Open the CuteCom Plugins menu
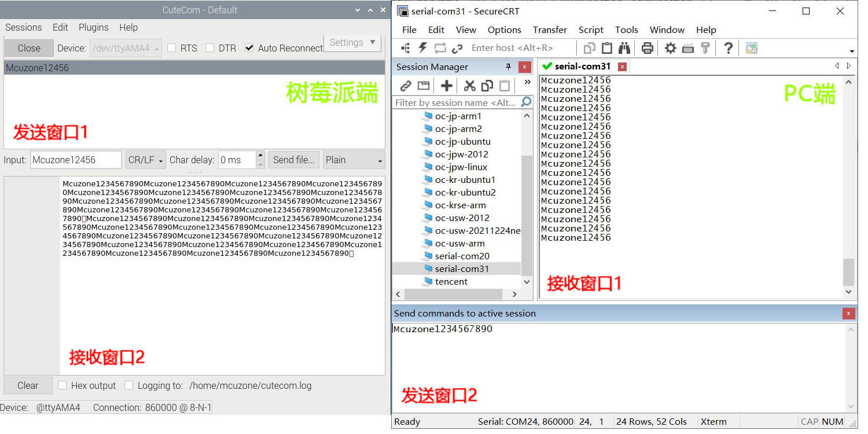The width and height of the screenshot is (868, 434). 93,27
